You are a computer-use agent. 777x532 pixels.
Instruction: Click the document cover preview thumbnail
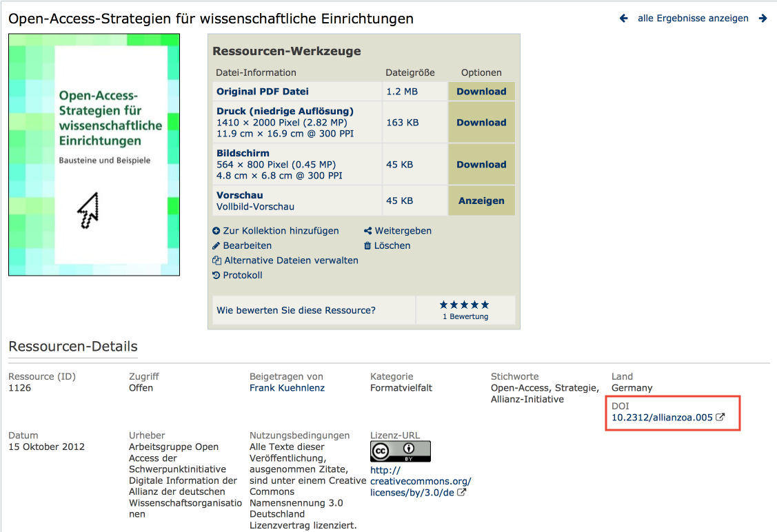[x=94, y=155]
